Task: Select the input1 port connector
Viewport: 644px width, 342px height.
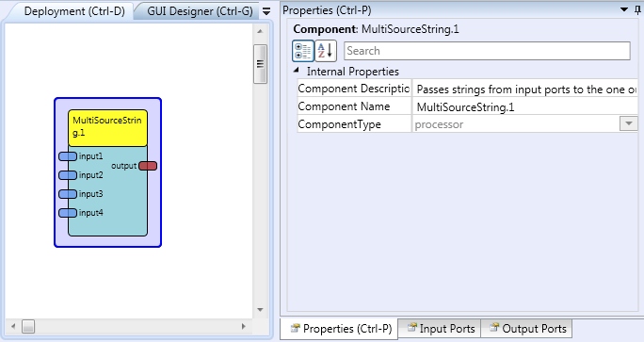Action: coord(68,156)
